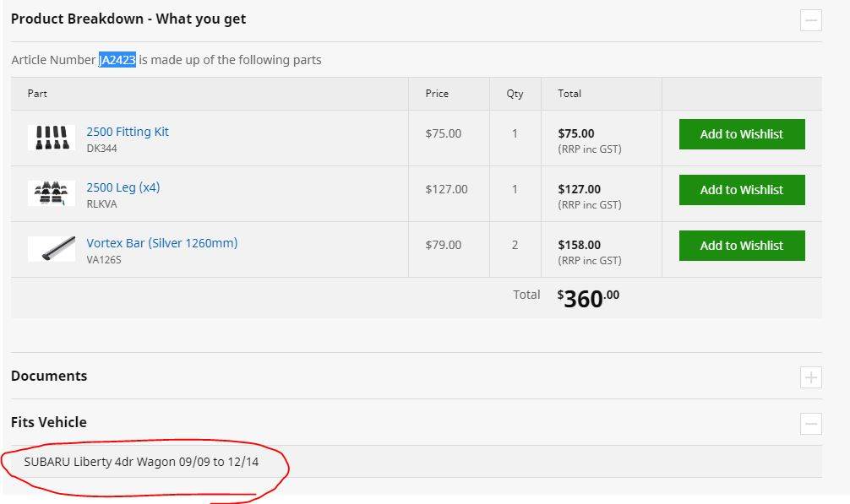Add 2500 Fitting Kit to Wishlist

pyautogui.click(x=741, y=134)
